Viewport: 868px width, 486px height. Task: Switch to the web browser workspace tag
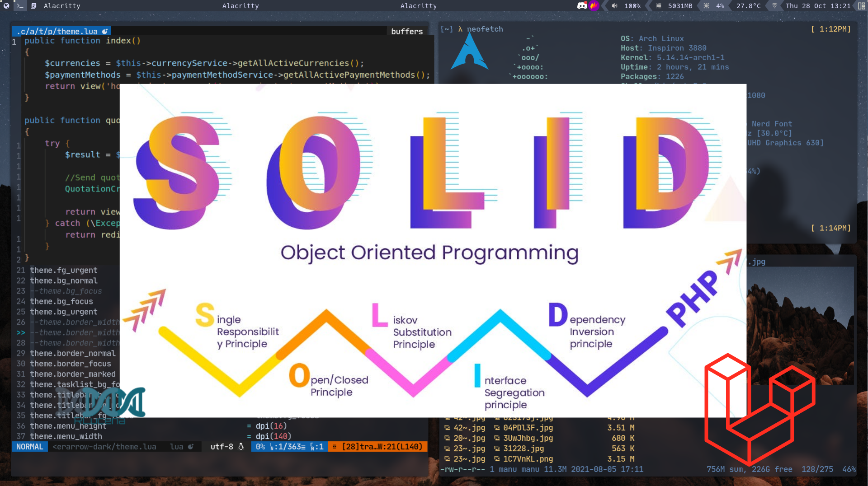tap(6, 6)
